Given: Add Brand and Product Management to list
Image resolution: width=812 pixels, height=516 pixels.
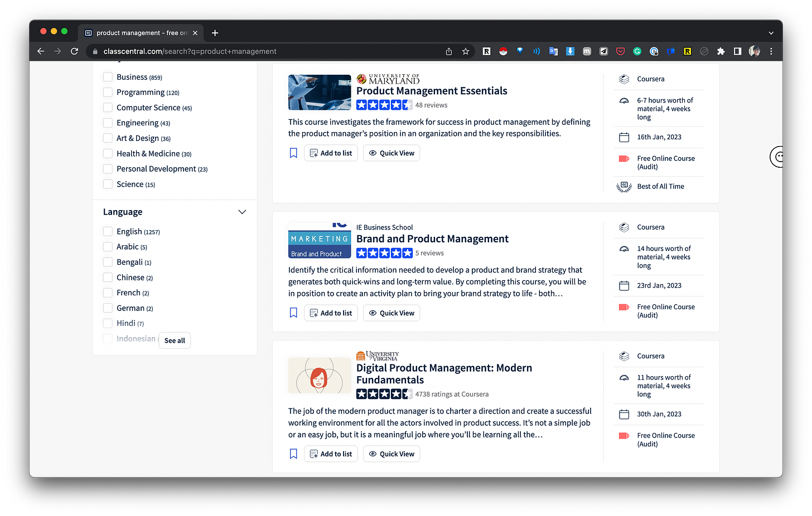Looking at the screenshot, I should [331, 313].
